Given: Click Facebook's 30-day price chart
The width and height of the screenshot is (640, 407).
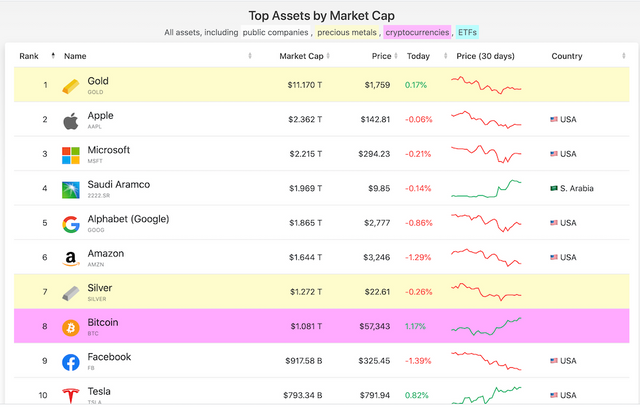Looking at the screenshot, I should (x=486, y=361).
